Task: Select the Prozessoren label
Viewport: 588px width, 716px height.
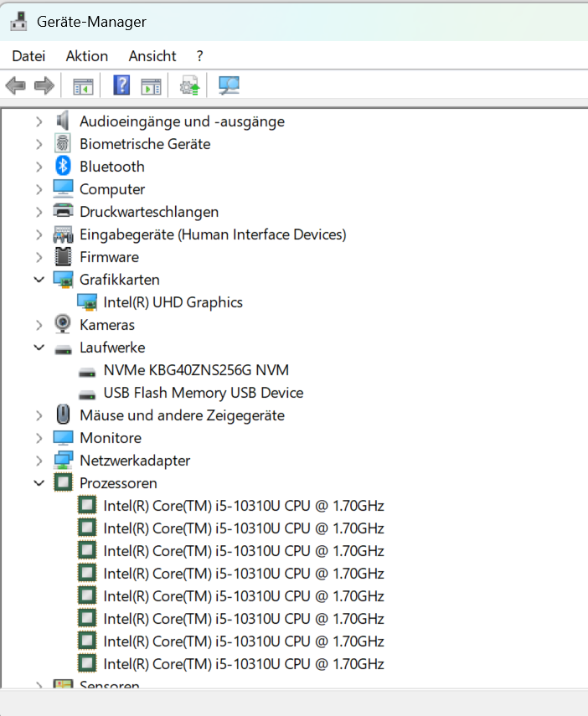Action: tap(118, 483)
